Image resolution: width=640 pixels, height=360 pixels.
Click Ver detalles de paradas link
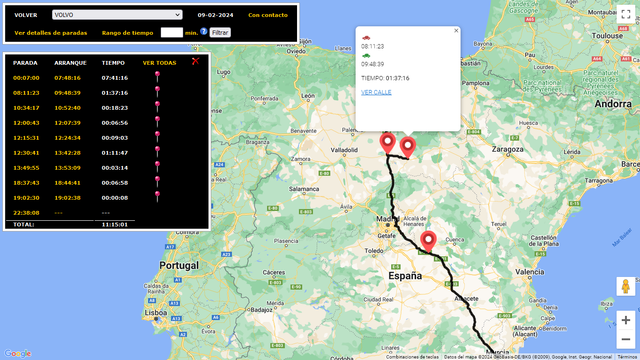point(51,33)
